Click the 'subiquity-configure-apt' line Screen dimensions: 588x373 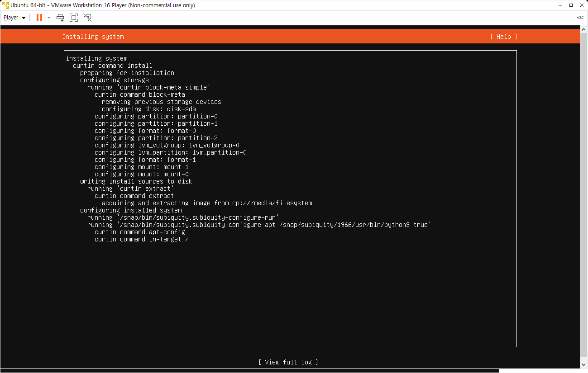click(259, 225)
